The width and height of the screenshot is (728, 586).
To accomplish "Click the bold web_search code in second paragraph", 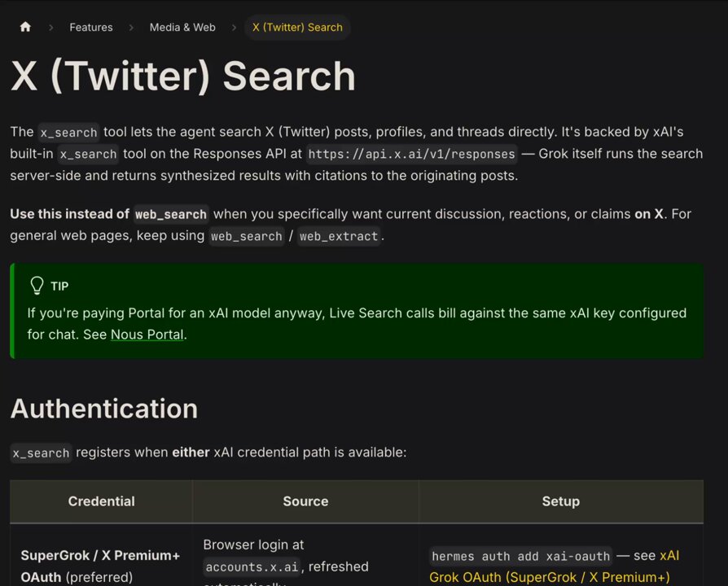I will click(171, 214).
